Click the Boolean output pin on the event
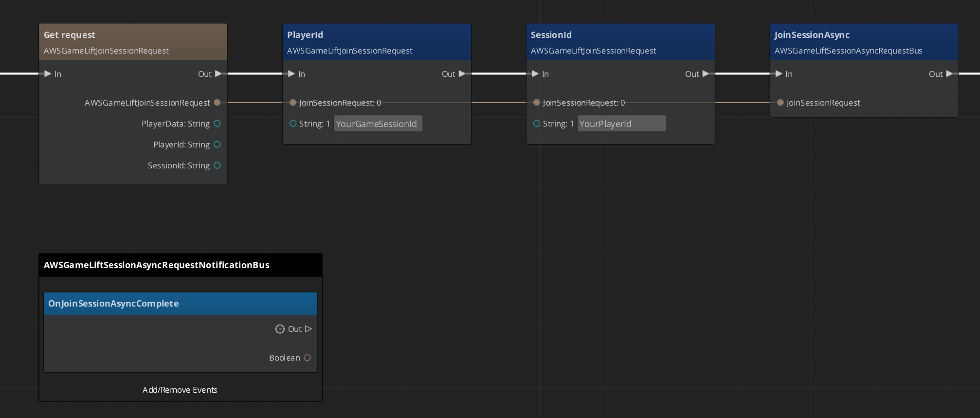Image resolution: width=980 pixels, height=418 pixels. click(307, 358)
